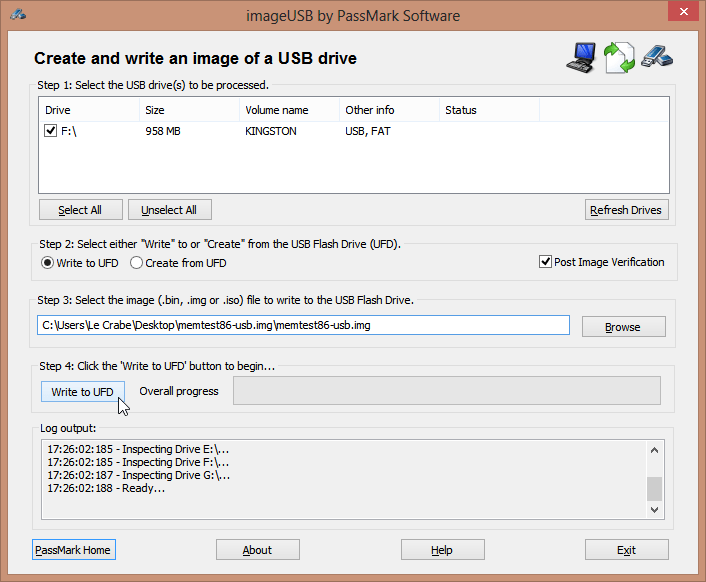Screen dimensions: 706x582
Task: Sort by the Volume name column header
Action: coord(290,110)
